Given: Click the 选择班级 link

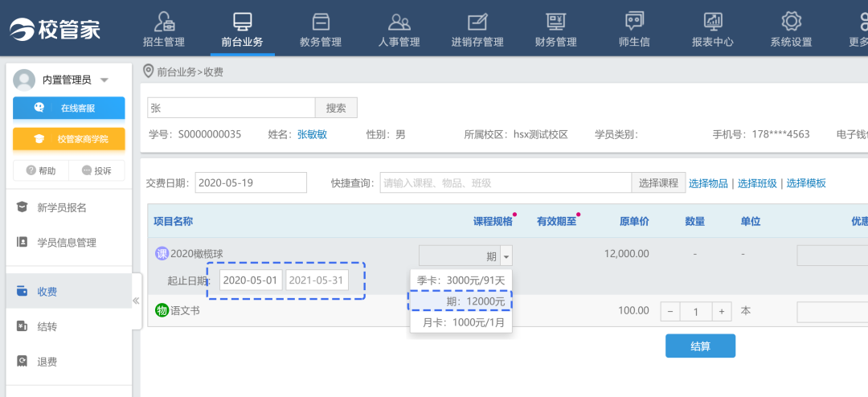Looking at the screenshot, I should coord(757,183).
